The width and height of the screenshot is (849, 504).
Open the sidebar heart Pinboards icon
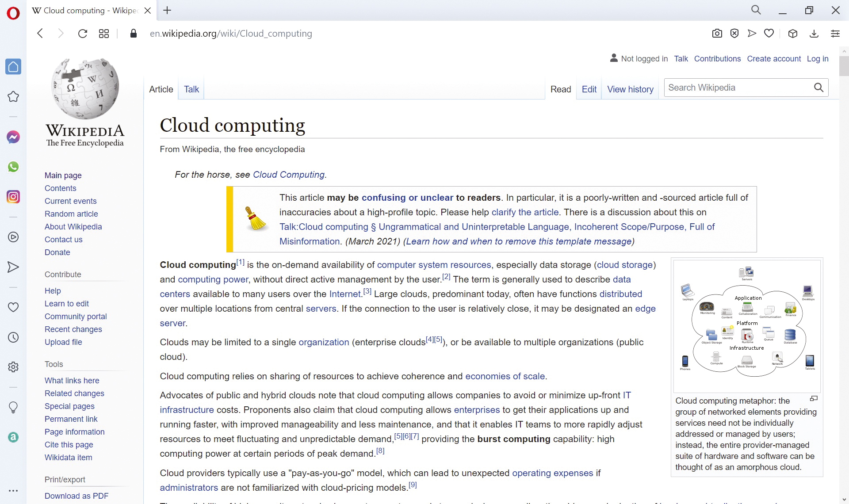point(13,307)
